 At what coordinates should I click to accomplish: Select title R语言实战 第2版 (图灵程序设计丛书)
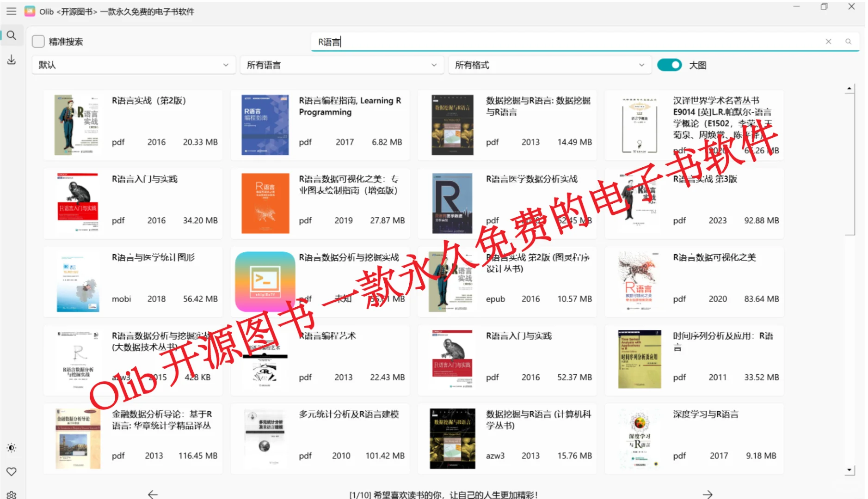(x=538, y=263)
